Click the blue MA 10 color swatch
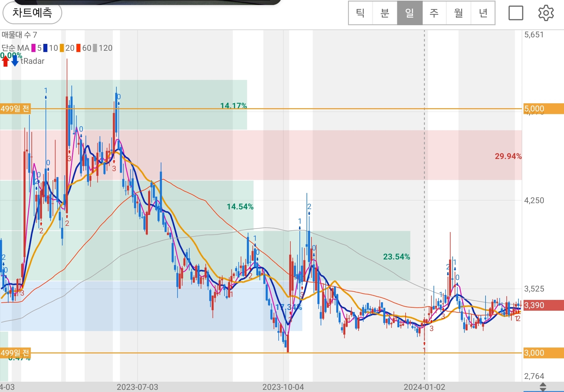The height and width of the screenshot is (392, 564). click(45, 48)
